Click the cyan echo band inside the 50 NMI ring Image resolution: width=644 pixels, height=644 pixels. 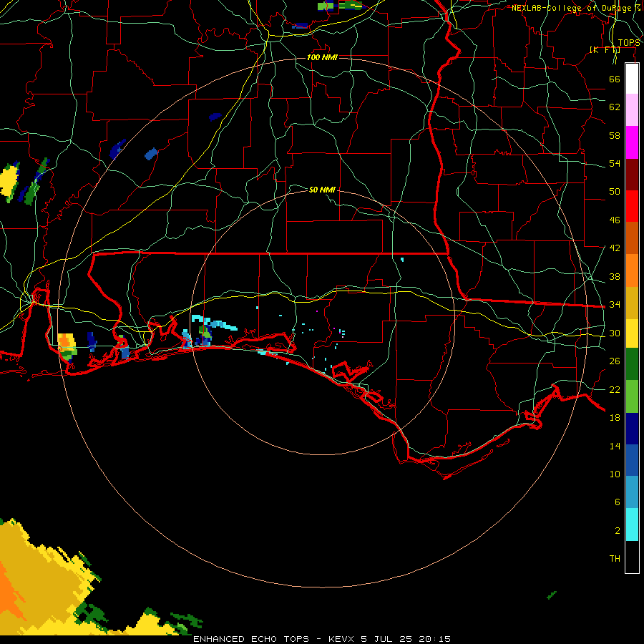pyautogui.click(x=213, y=322)
